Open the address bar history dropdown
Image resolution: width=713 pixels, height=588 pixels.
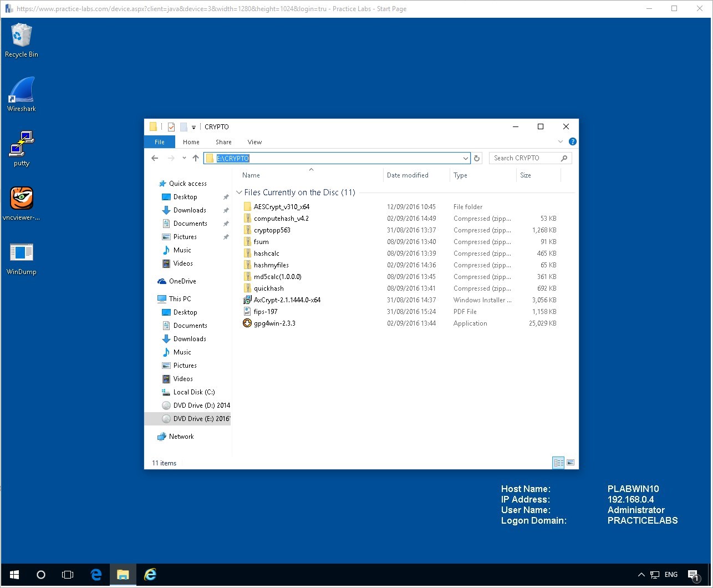pos(465,158)
